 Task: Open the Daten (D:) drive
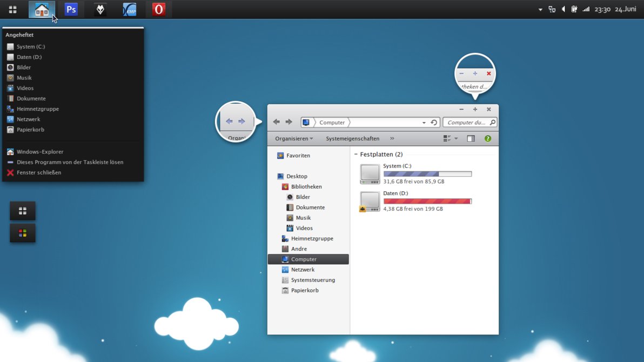pyautogui.click(x=370, y=201)
